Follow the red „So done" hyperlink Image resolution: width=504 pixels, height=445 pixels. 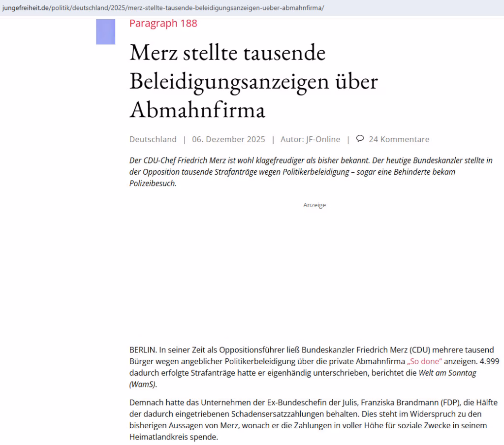tap(424, 361)
